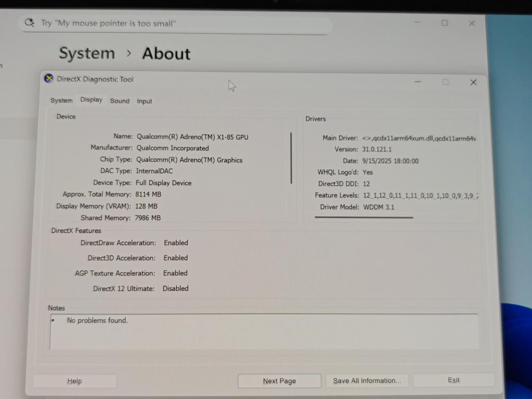Image resolution: width=532 pixels, height=399 pixels.
Task: Click the DirectDraw Acceleration 'Enabled' value
Action: [x=176, y=243]
